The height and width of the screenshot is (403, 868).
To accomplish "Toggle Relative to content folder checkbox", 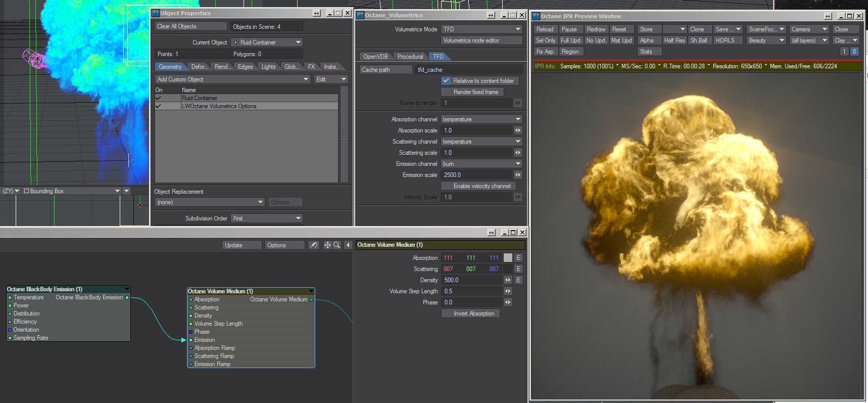I will pyautogui.click(x=446, y=81).
